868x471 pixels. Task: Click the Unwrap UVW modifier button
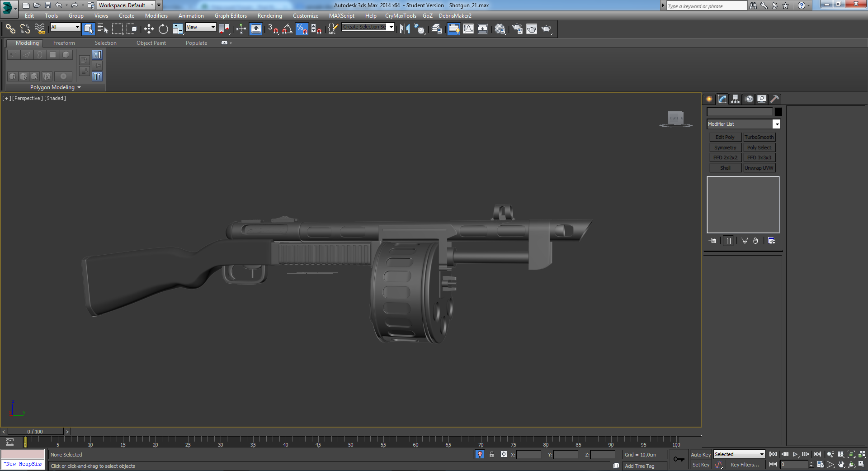pyautogui.click(x=759, y=168)
